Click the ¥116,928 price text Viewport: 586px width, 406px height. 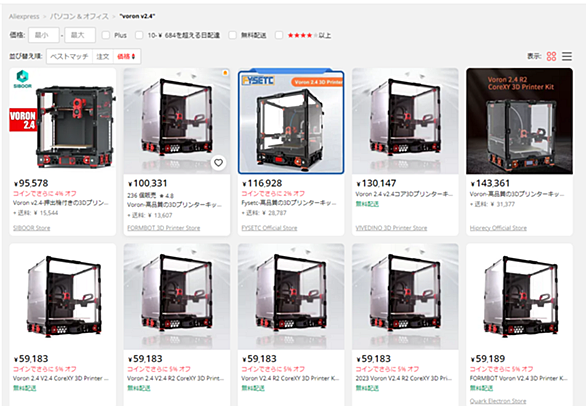click(262, 184)
